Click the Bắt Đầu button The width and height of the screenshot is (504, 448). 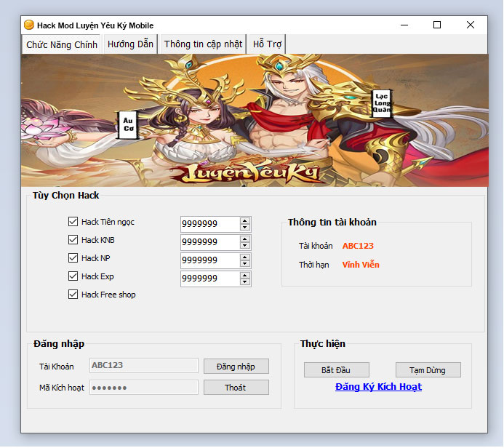tap(336, 370)
